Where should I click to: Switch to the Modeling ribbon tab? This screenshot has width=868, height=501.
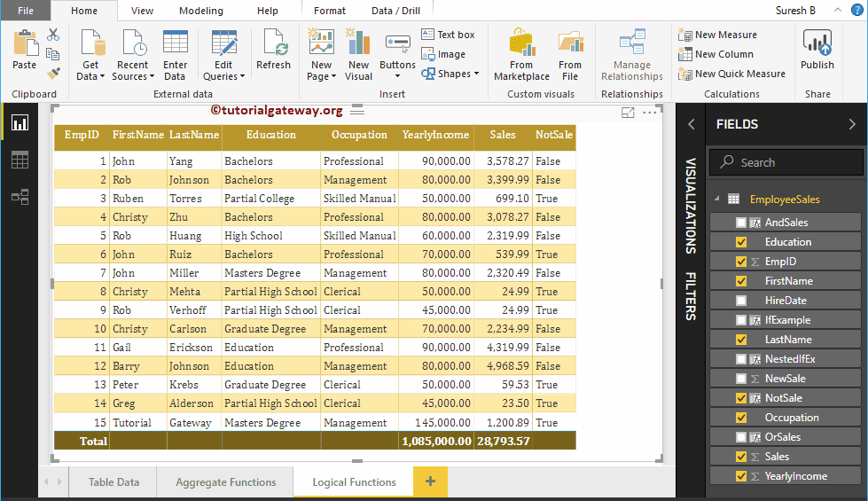[201, 11]
